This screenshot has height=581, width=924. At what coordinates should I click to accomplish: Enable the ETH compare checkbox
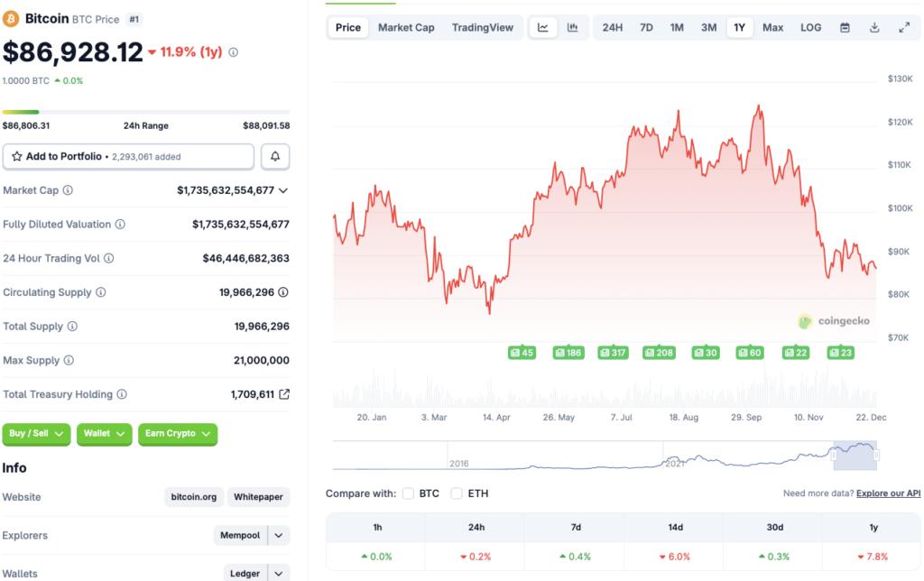pos(457,493)
